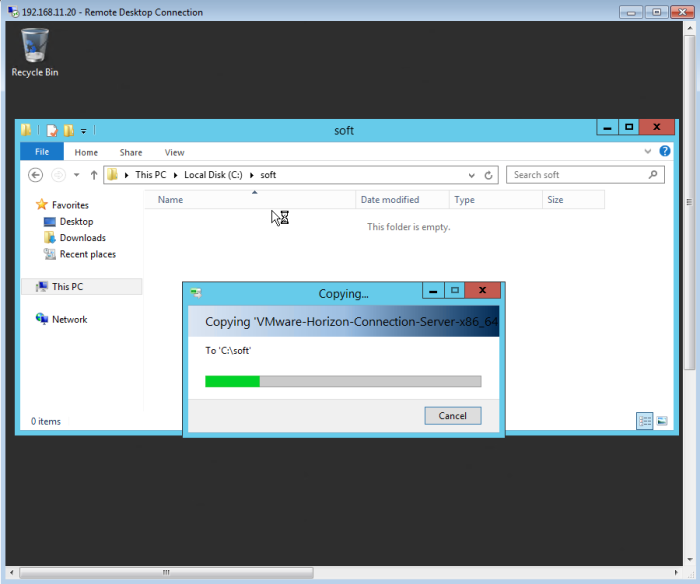The height and width of the screenshot is (584, 700).
Task: Switch to the View ribbon tab
Action: coord(174,152)
